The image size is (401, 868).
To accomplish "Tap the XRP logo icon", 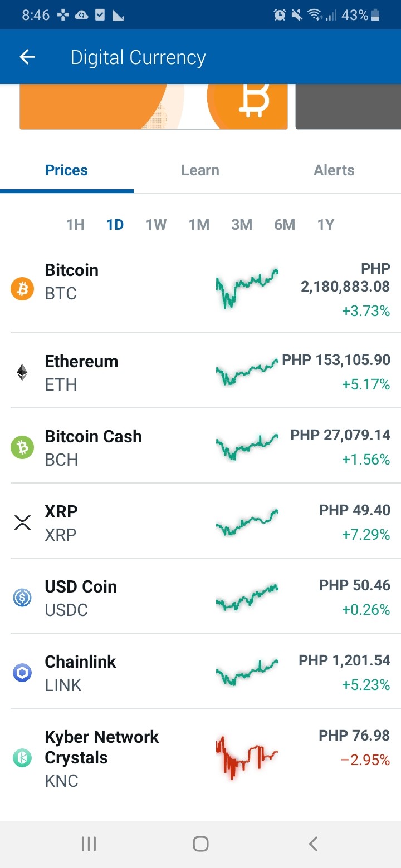I will tap(22, 522).
